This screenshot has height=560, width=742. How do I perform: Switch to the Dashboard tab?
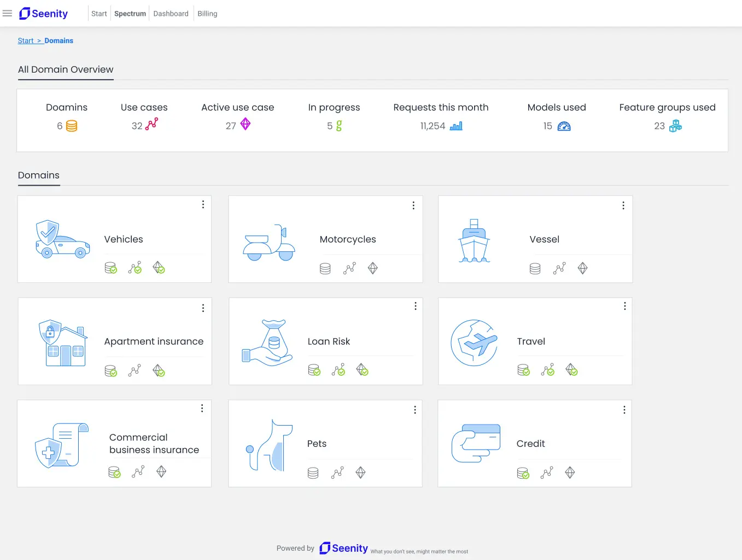(x=171, y=14)
